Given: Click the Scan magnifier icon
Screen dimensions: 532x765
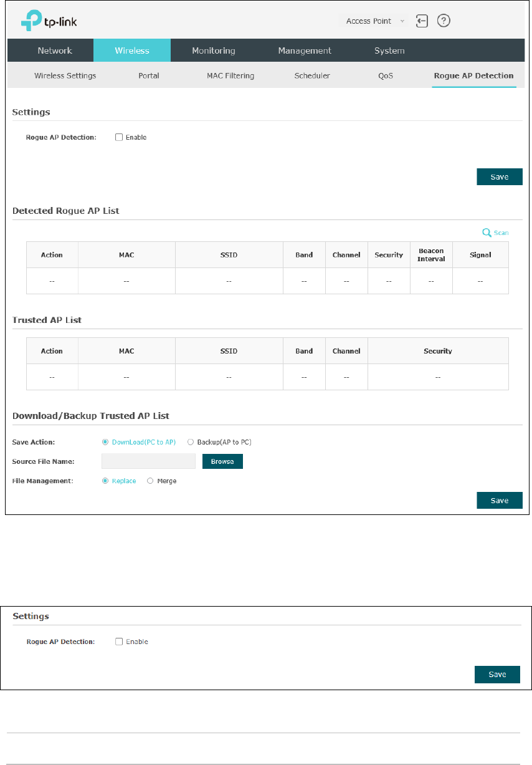Looking at the screenshot, I should pos(487,233).
